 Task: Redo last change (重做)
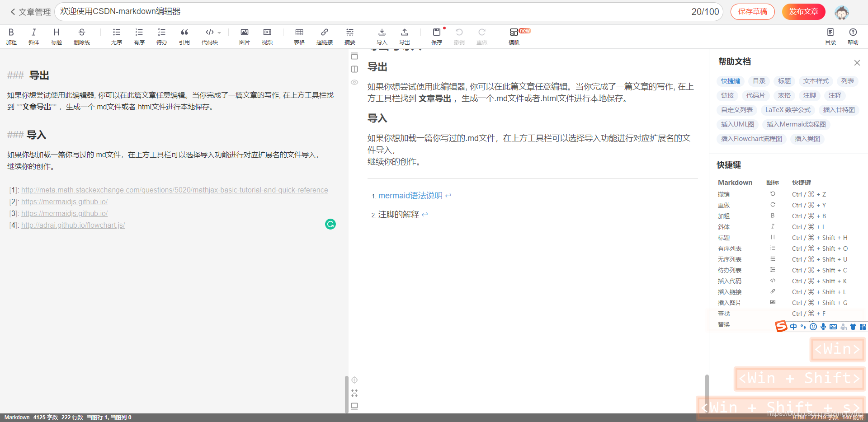pyautogui.click(x=482, y=36)
